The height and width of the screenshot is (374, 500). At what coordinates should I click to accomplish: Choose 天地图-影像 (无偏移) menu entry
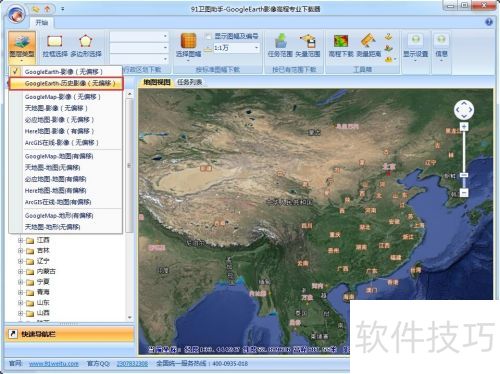click(x=56, y=108)
